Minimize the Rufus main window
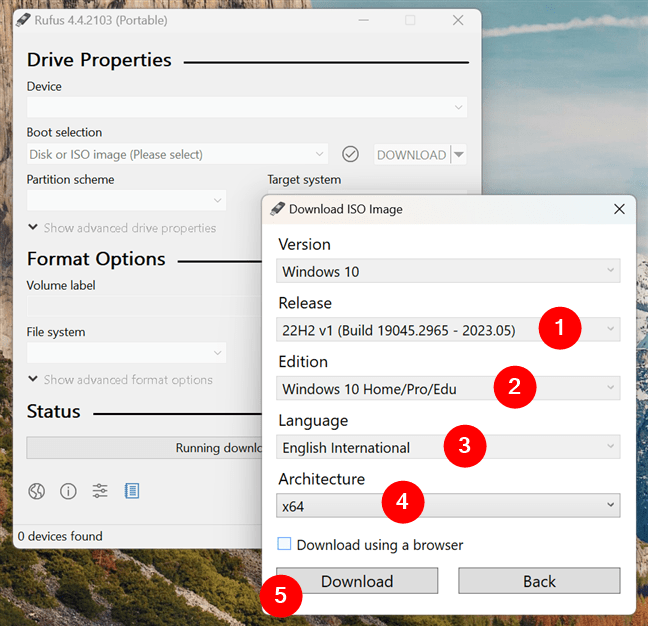This screenshot has height=626, width=648. [x=363, y=20]
